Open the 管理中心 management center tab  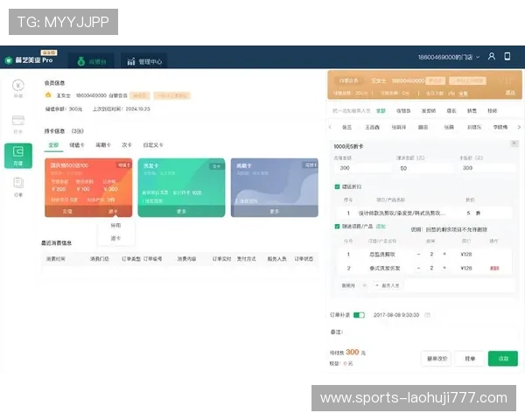[144, 61]
